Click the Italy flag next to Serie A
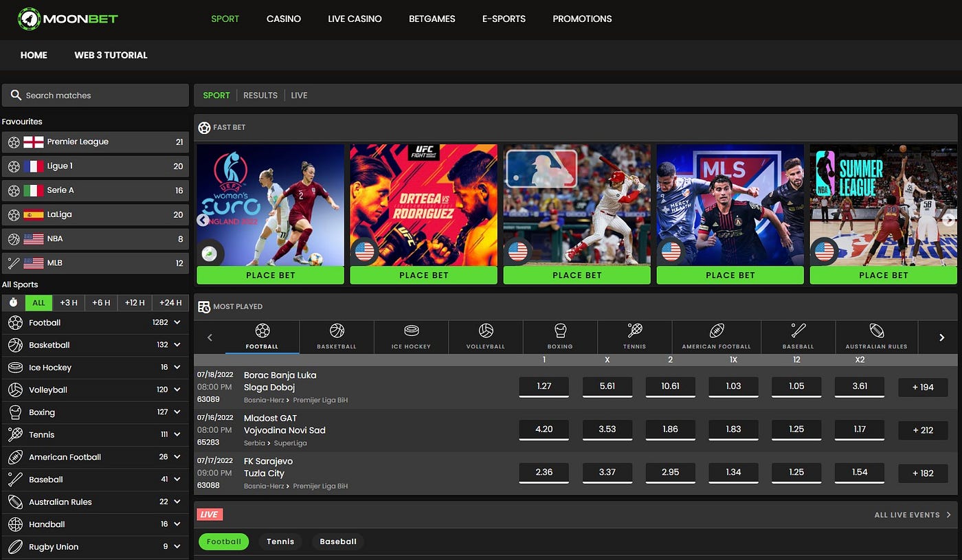Viewport: 962px width, 560px height. 33,190
